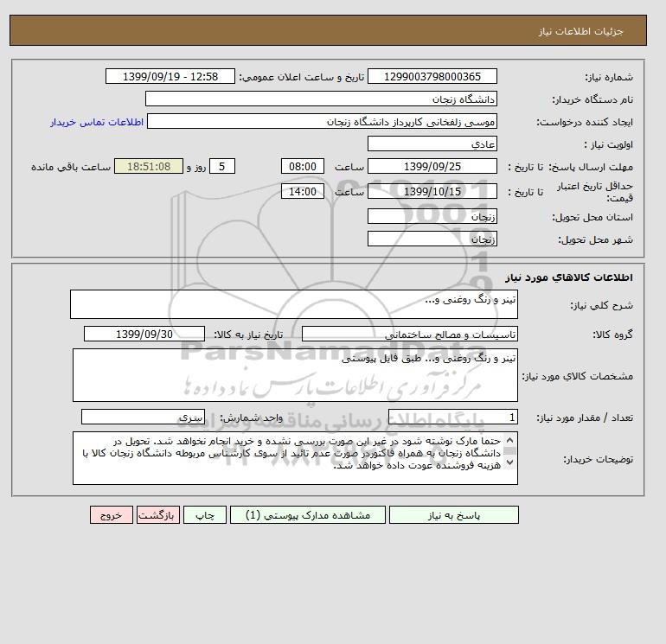Click the 'بازگشت' back button

click(158, 514)
